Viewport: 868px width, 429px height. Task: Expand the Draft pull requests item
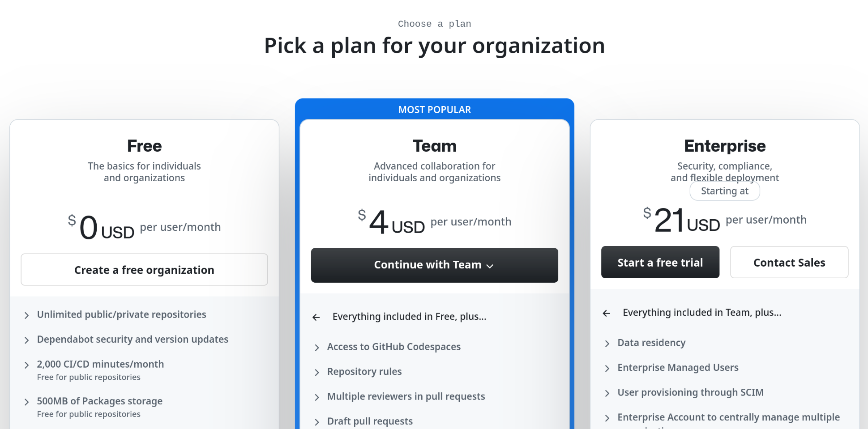point(317,421)
